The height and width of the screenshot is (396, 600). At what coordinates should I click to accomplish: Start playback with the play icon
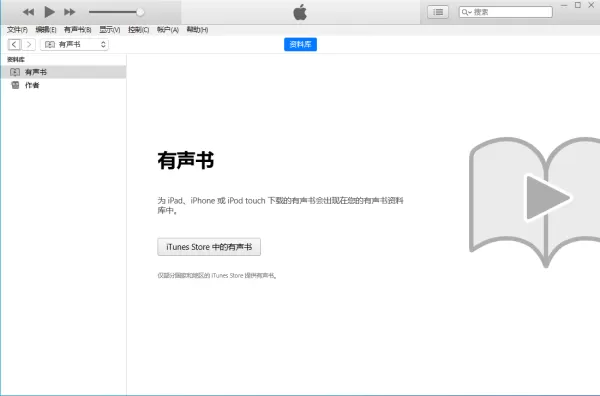pos(49,12)
